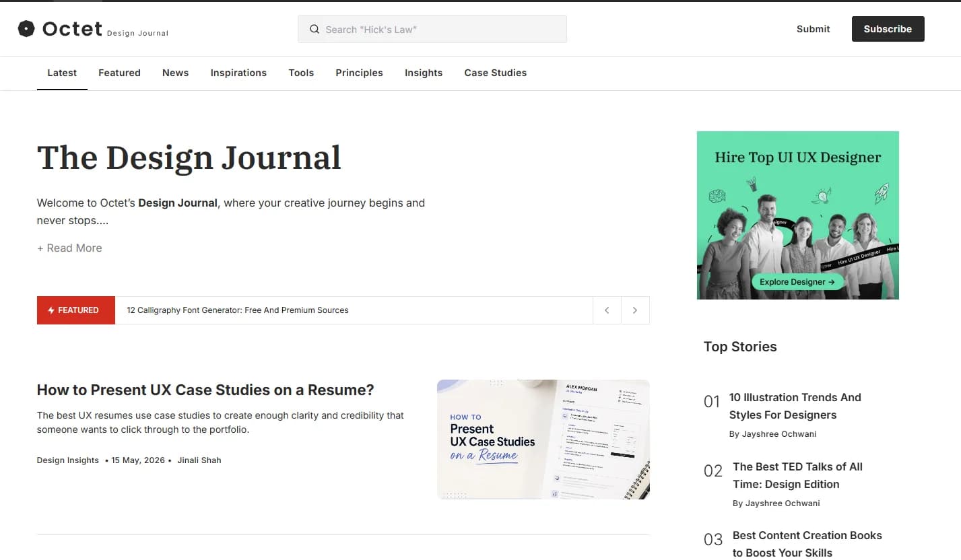Viewport: 961px width, 560px height.
Task: Go to next featured article arrow
Action: tap(635, 310)
